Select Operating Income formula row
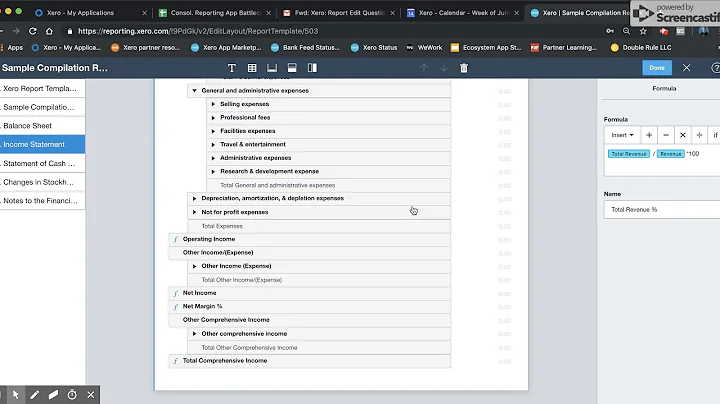Screen dimensions: 720x404 click(309, 239)
